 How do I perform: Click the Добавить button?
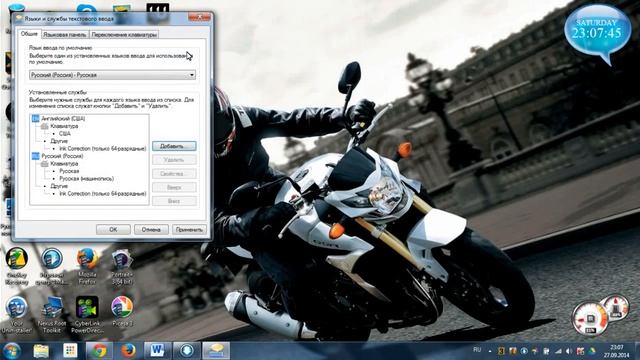point(174,146)
